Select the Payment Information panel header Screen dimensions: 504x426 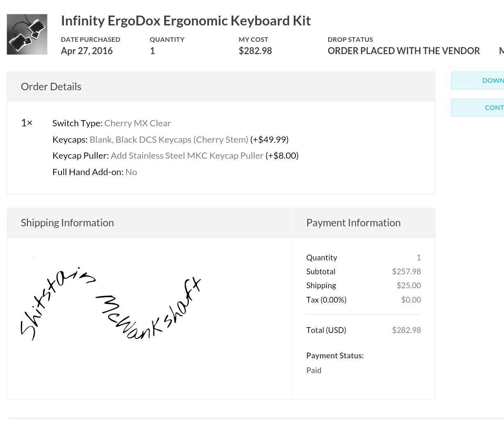353,223
